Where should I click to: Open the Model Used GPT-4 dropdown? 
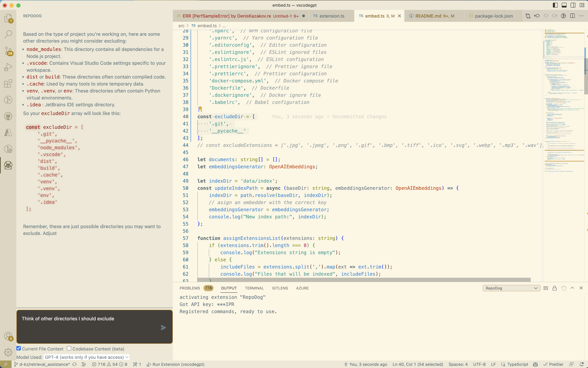click(x=86, y=357)
